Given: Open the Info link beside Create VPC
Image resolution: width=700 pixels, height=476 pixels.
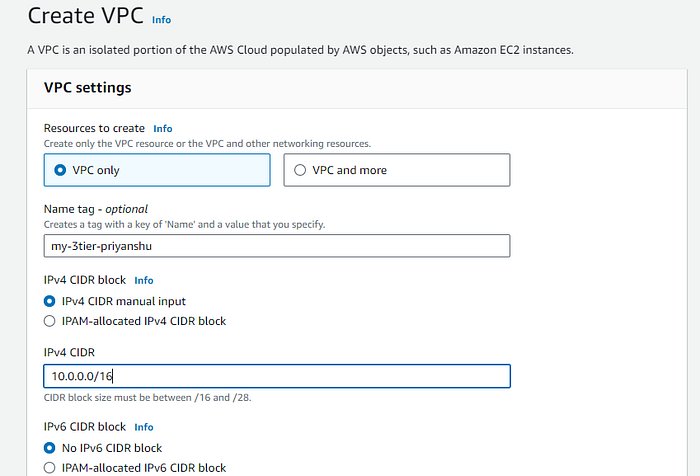Looking at the screenshot, I should 161,20.
